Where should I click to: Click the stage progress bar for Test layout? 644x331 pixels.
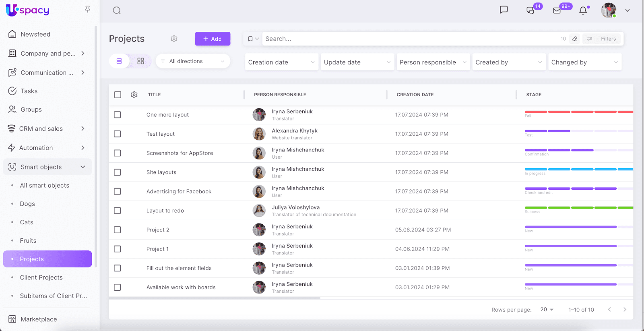pos(578,131)
